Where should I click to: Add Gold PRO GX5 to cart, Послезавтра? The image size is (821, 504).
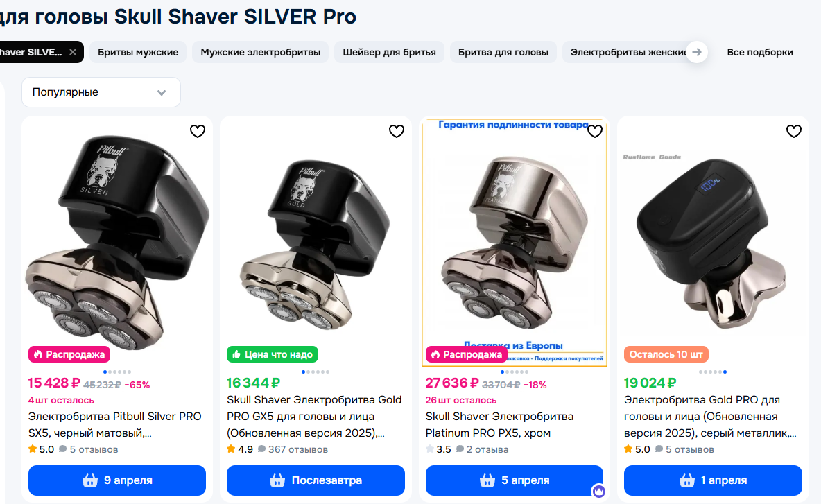[x=316, y=480]
